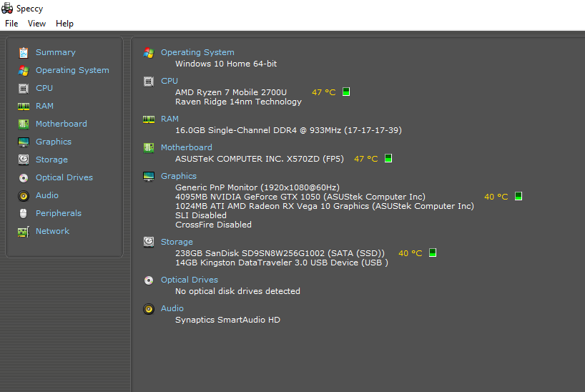This screenshot has width=585, height=392.
Task: Click the AMD Ryzen 7 Mobile 2700U text
Action: click(x=231, y=92)
